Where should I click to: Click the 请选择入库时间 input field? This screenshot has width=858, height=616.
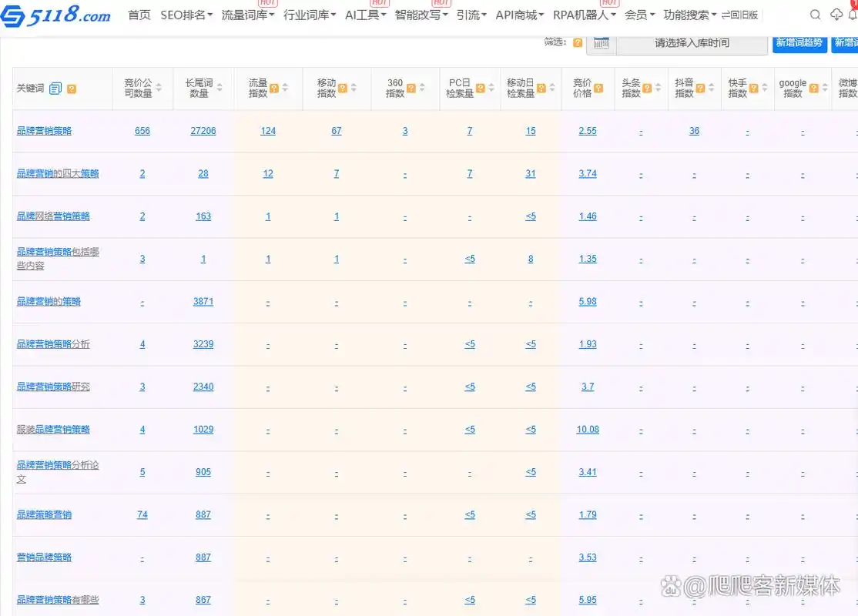(x=693, y=43)
